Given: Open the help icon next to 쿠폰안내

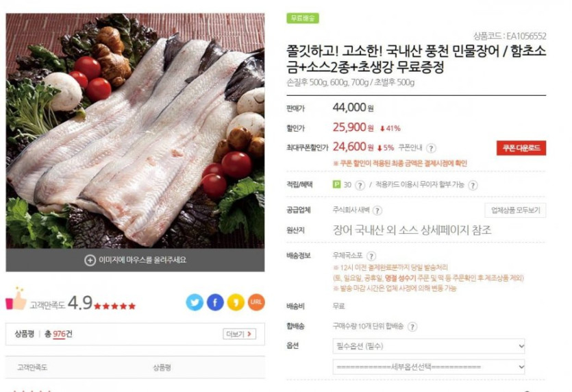Looking at the screenshot, I should [431, 148].
